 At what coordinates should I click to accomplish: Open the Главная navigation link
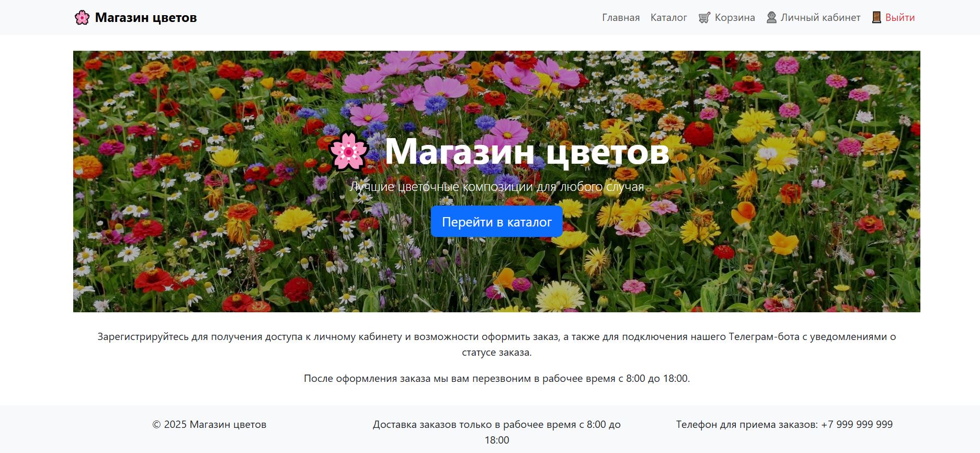click(621, 18)
